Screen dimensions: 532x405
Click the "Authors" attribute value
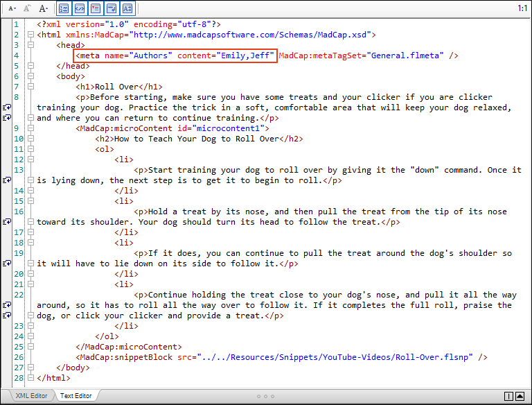(150, 55)
